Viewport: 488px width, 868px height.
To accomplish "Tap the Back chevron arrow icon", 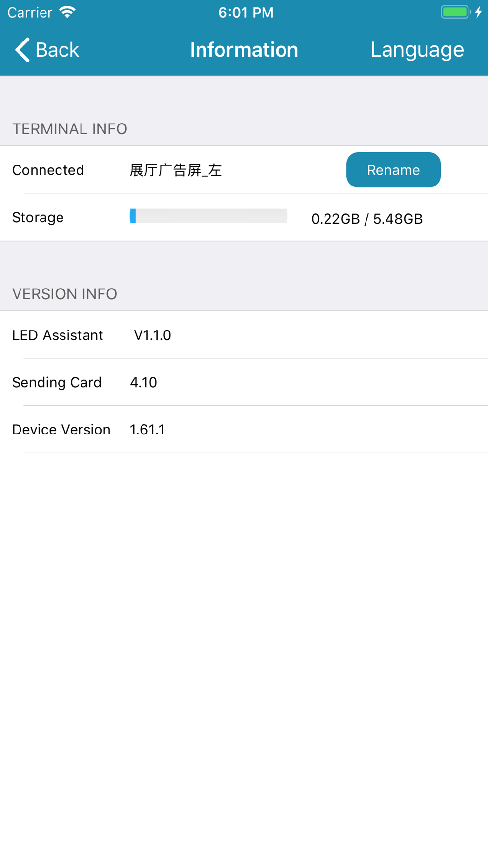I will point(22,50).
